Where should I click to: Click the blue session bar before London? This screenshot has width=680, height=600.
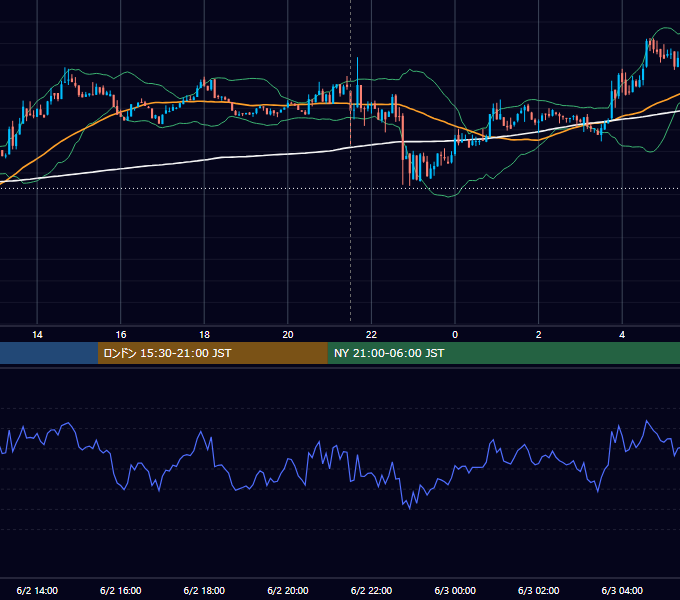click(49, 353)
